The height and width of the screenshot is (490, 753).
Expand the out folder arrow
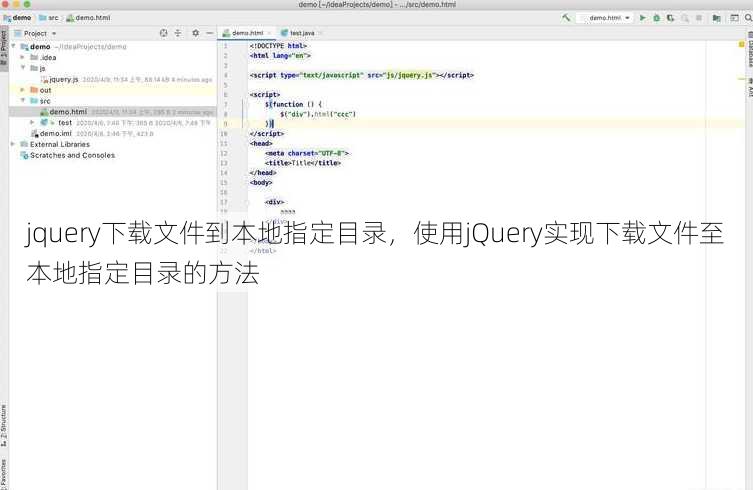[x=23, y=90]
